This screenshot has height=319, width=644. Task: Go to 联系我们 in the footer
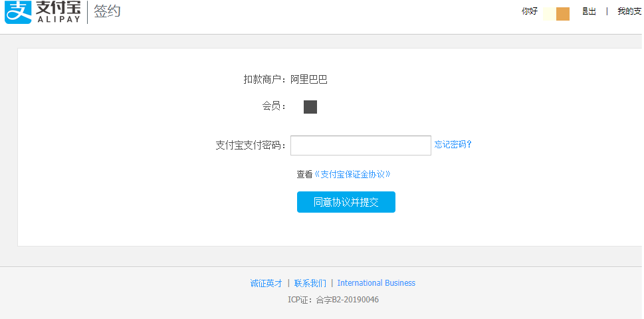click(x=310, y=283)
